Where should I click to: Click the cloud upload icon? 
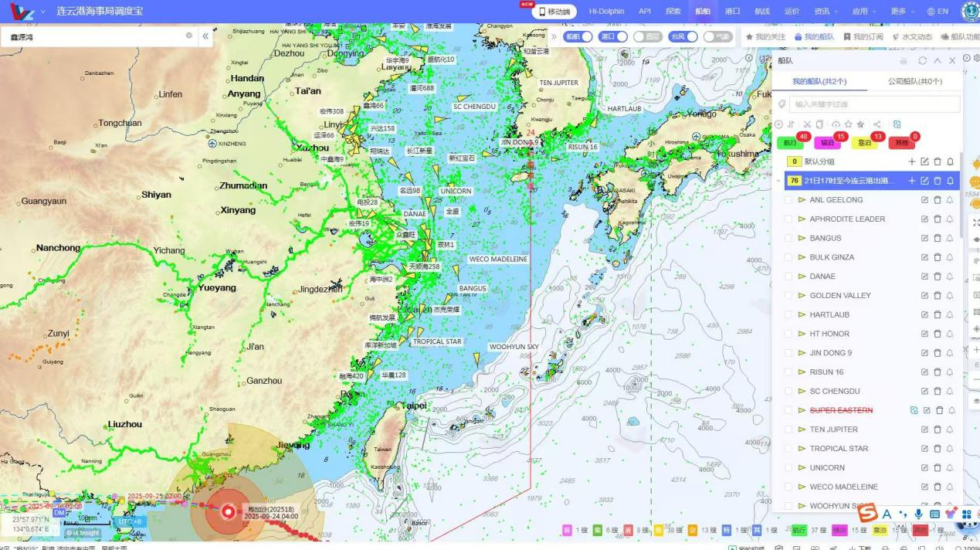point(836,124)
